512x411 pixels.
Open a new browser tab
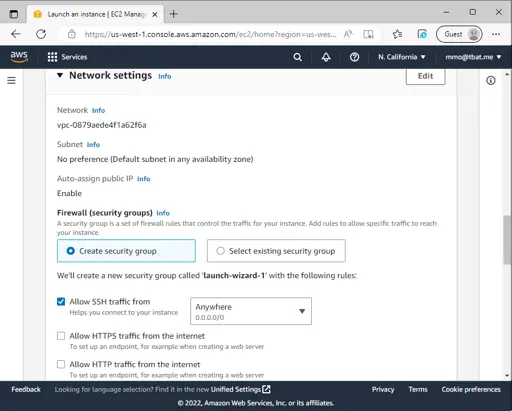(173, 14)
